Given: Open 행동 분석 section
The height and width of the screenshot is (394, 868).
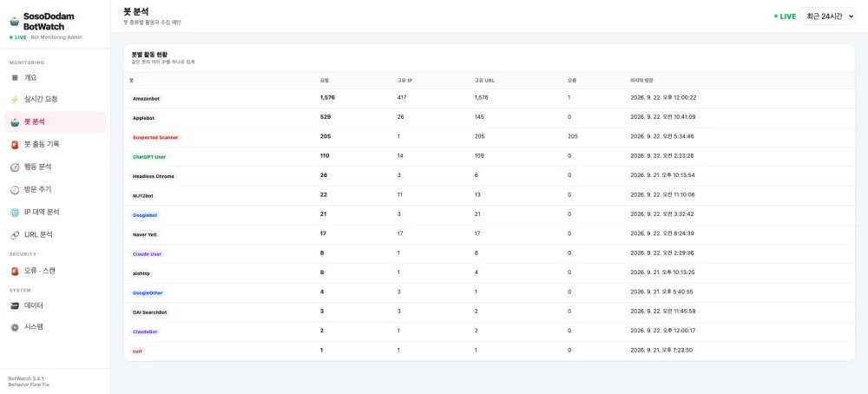Looking at the screenshot, I should [x=55, y=167].
